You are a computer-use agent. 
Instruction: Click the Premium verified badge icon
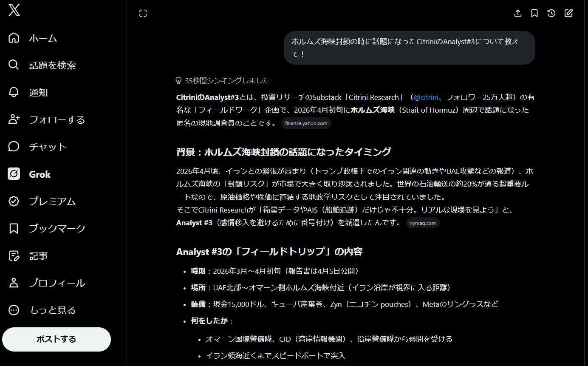pos(14,201)
